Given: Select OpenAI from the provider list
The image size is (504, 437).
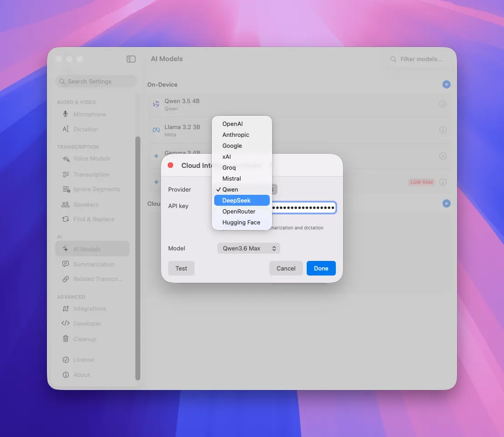Looking at the screenshot, I should click(242, 124).
